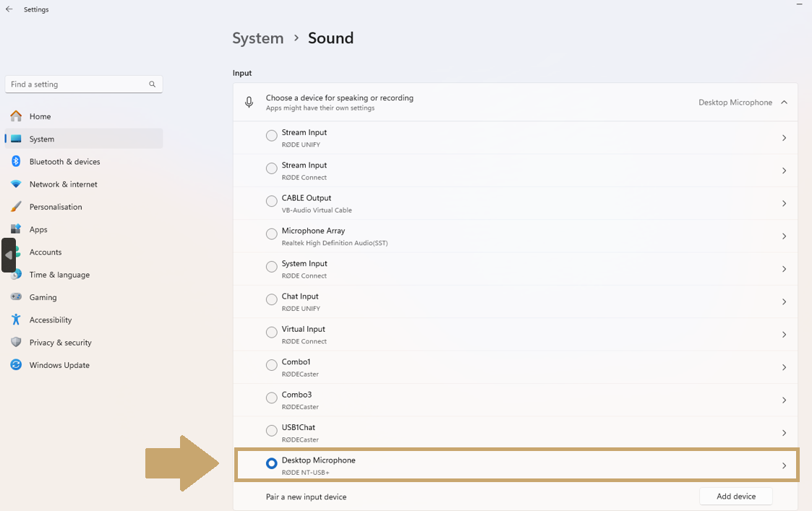Expand Combo1 RØDECaster device details arrow
Viewport: 812px width, 511px height.
click(784, 367)
